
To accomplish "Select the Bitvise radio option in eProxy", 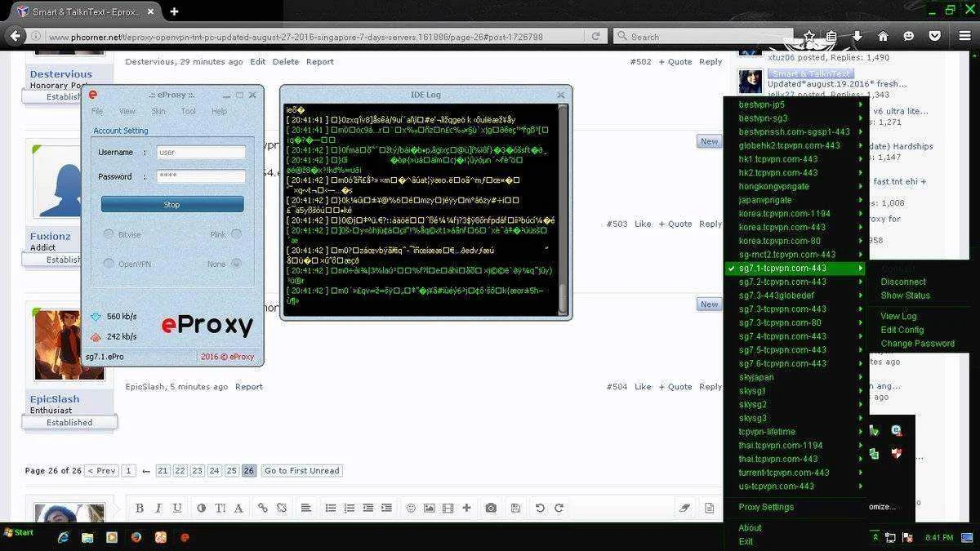I will [109, 234].
